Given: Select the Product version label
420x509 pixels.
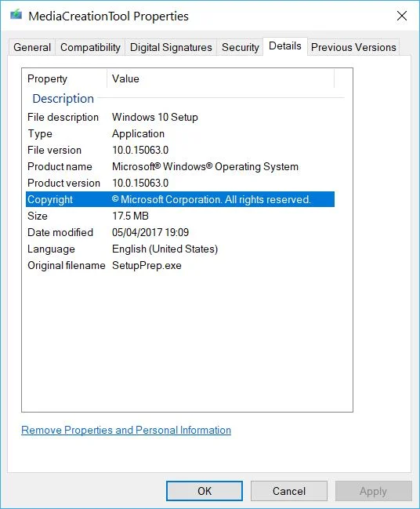Looking at the screenshot, I should coord(64,183).
